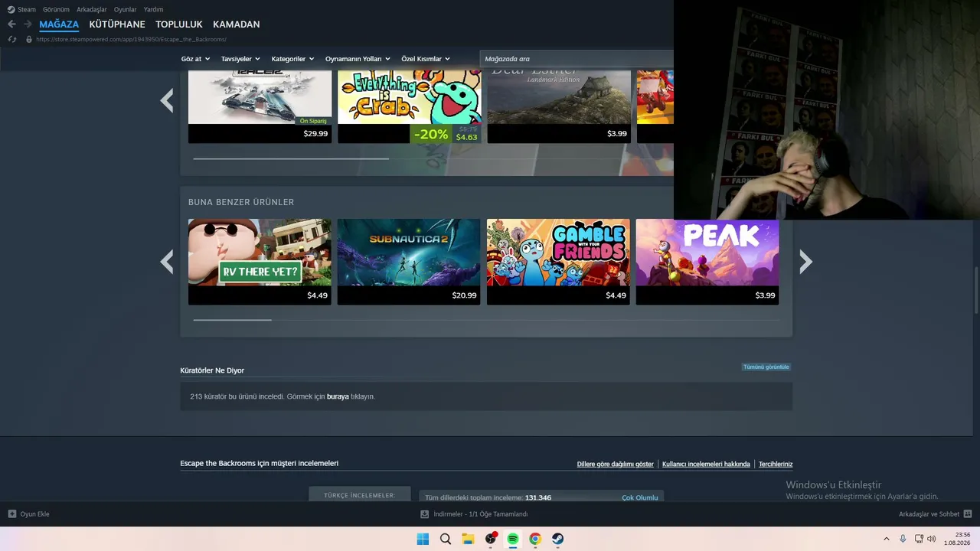
Task: Open Spotify from the taskbar
Action: pos(513,539)
